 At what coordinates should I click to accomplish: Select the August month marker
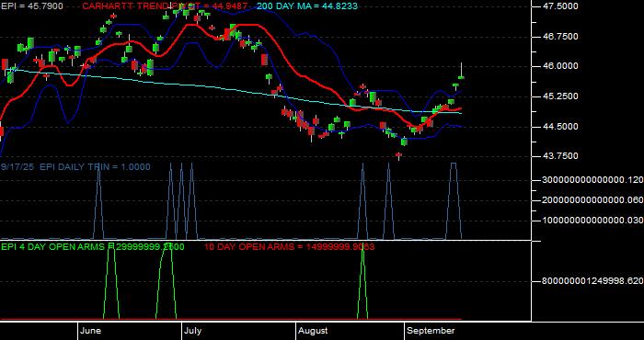[313, 331]
